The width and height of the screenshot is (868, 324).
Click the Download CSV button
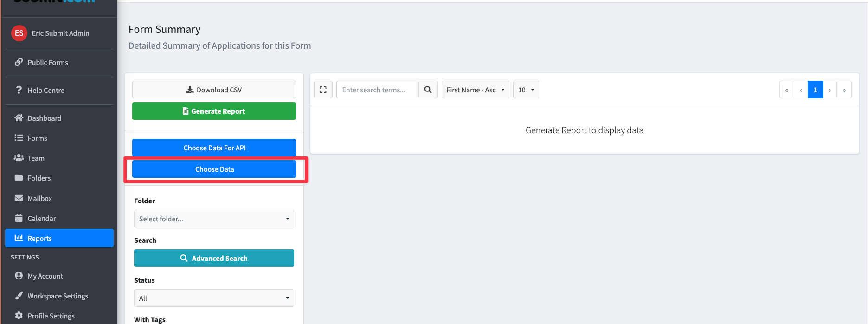click(x=214, y=90)
